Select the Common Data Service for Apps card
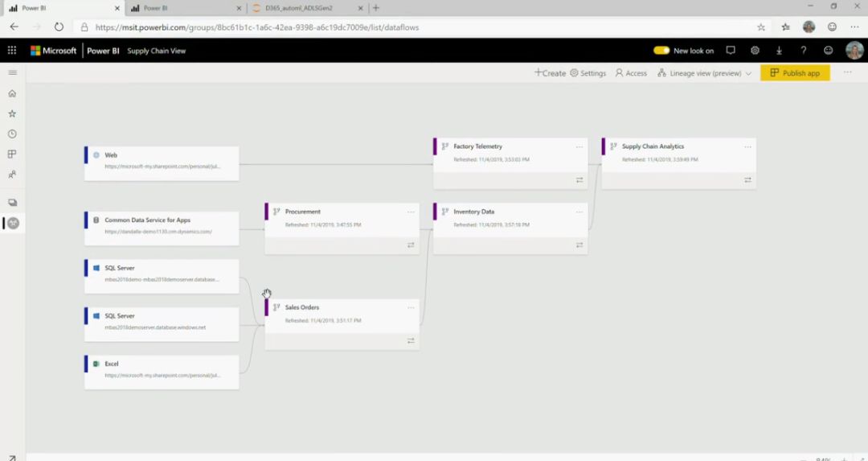The width and height of the screenshot is (868, 461). click(x=162, y=228)
